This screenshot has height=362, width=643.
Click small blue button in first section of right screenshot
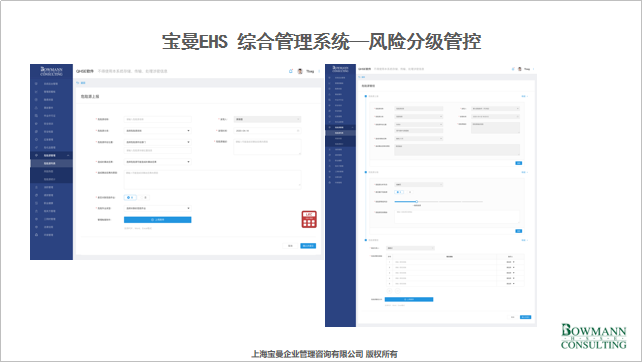(x=518, y=163)
